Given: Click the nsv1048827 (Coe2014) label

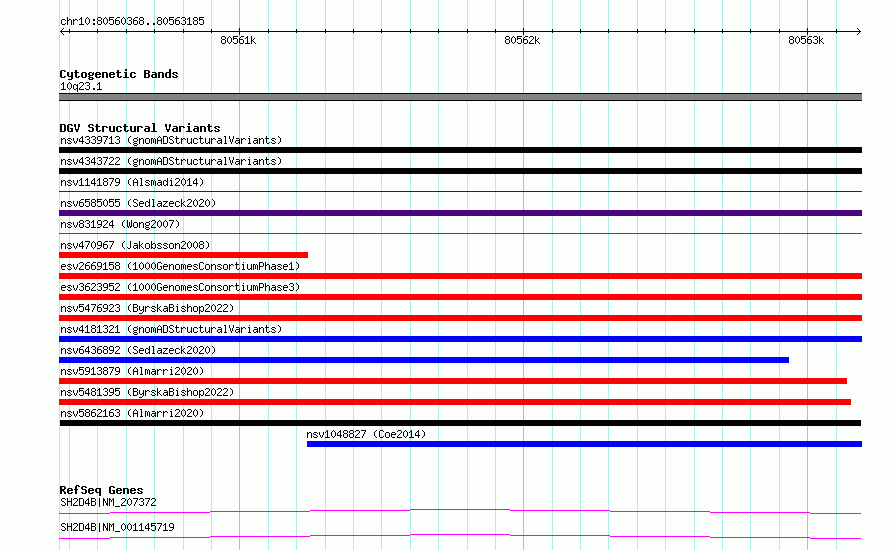Looking at the screenshot, I should tap(366, 434).
